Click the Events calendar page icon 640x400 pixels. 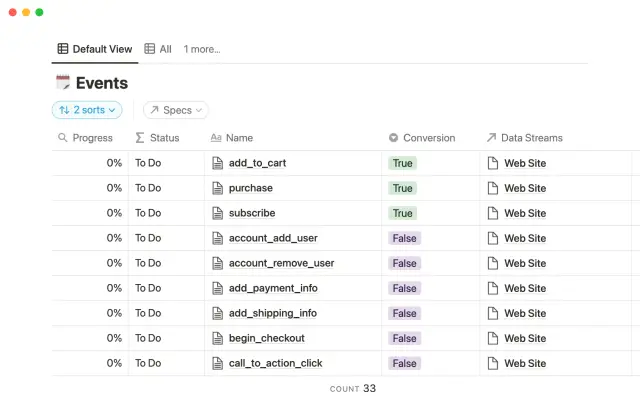63,82
